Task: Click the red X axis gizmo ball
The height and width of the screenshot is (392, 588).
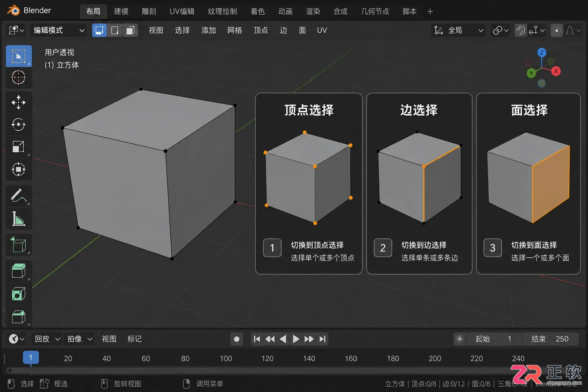Action: click(556, 71)
